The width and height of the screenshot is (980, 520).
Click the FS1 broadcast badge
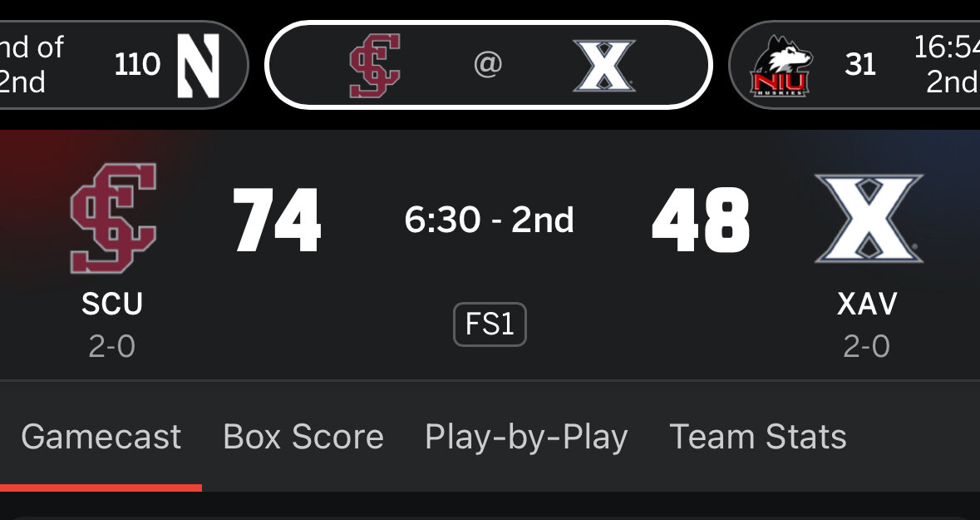(x=490, y=324)
